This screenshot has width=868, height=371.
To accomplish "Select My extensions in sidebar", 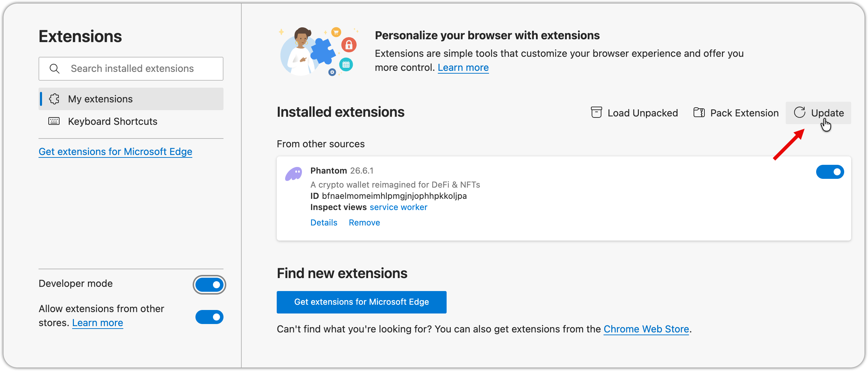I will [x=100, y=99].
